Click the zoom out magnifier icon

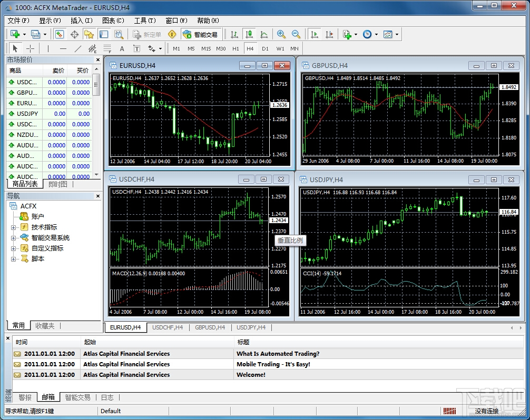[x=296, y=34]
